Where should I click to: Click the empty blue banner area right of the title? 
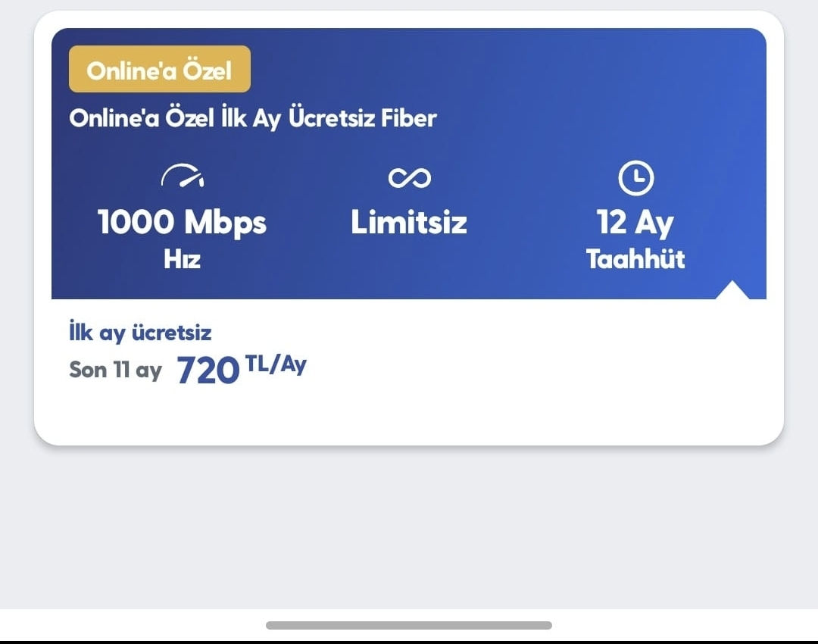[x=606, y=118]
